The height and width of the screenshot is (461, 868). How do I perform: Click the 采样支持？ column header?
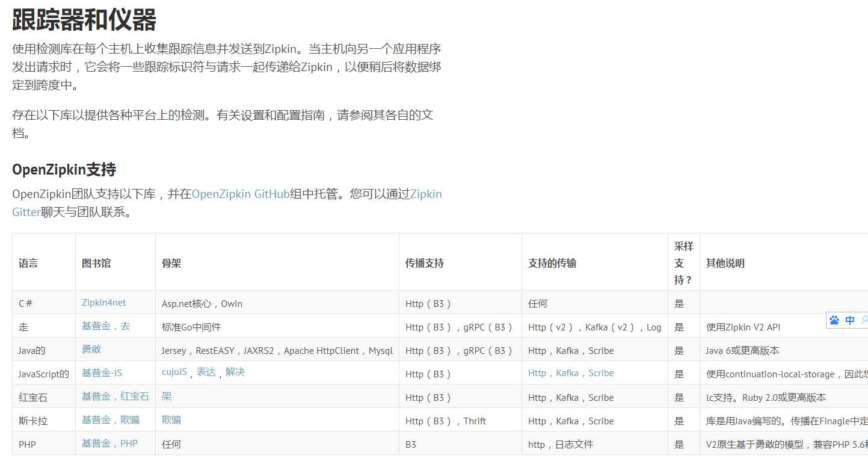(684, 263)
